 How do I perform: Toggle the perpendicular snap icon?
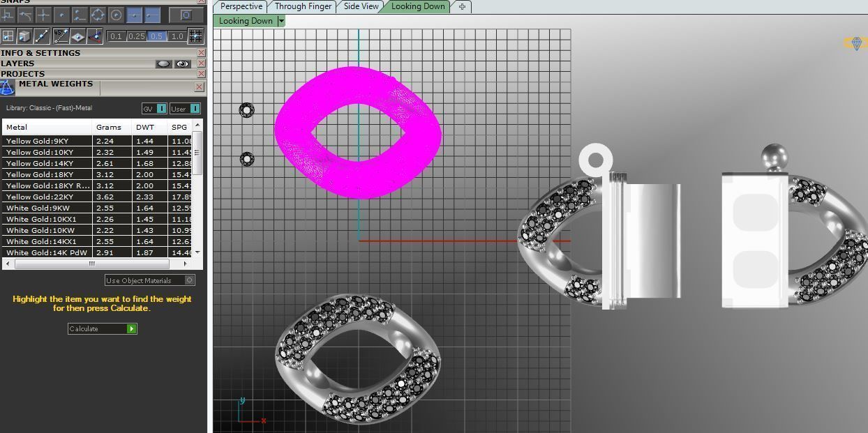[x=80, y=15]
